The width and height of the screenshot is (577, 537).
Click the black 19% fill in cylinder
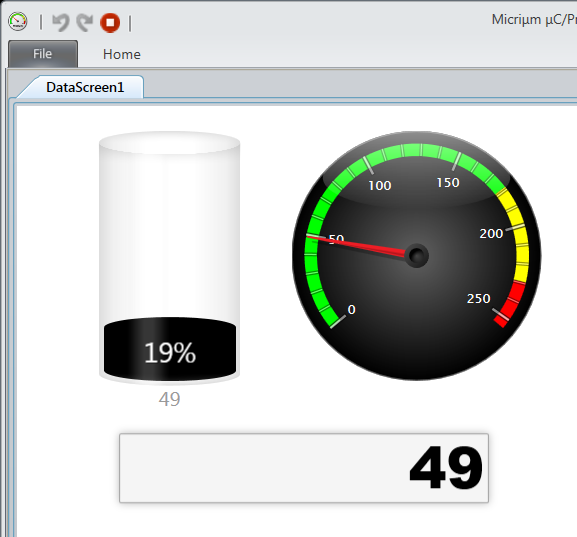click(170, 349)
